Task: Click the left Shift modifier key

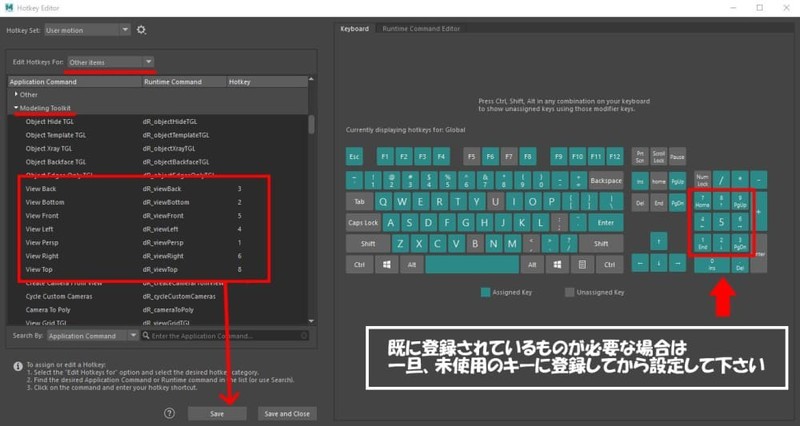Action: tap(368, 244)
